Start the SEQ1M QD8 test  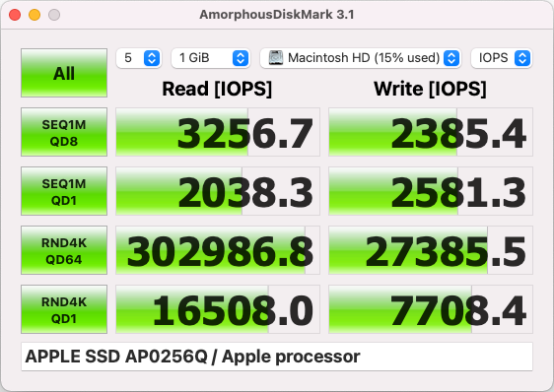click(64, 132)
